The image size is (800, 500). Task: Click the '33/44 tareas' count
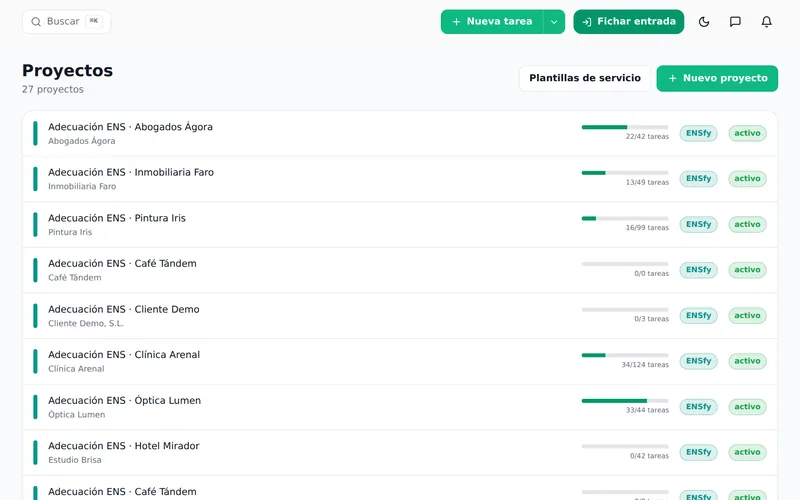point(647,410)
